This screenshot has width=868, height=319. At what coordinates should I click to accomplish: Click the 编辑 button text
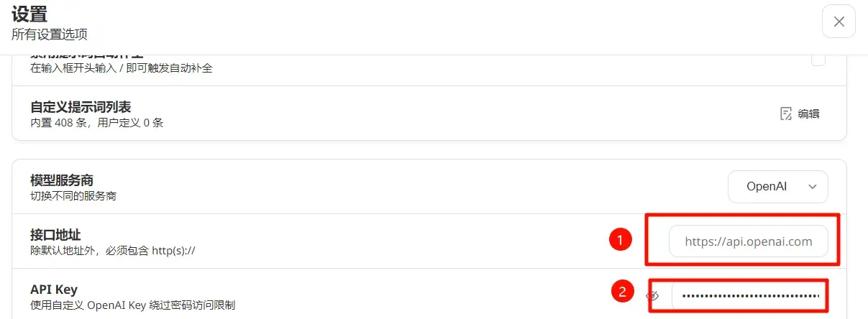click(x=808, y=114)
